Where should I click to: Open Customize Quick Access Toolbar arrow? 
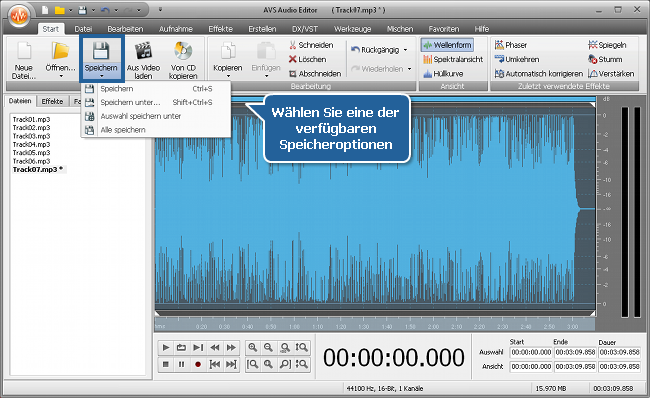(x=160, y=10)
